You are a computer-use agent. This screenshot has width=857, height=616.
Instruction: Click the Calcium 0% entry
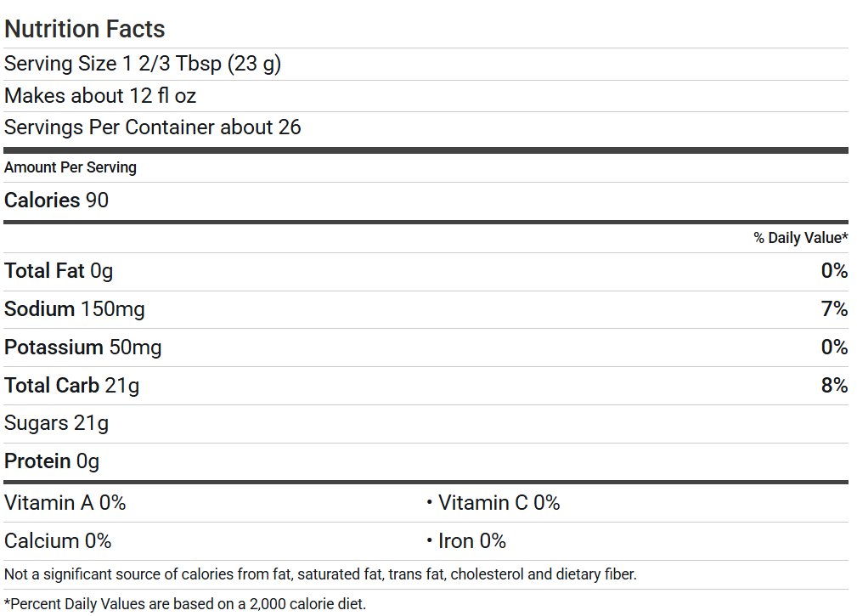pyautogui.click(x=58, y=541)
